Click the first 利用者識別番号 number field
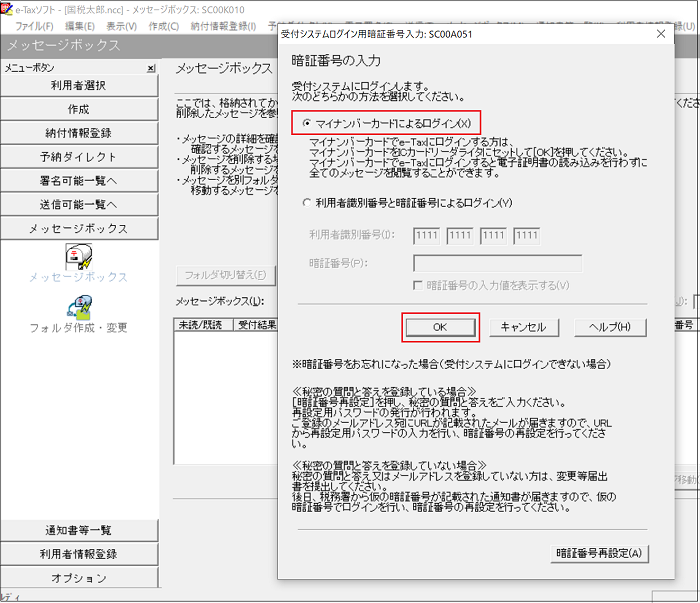This screenshot has height=603, width=700. (x=427, y=235)
